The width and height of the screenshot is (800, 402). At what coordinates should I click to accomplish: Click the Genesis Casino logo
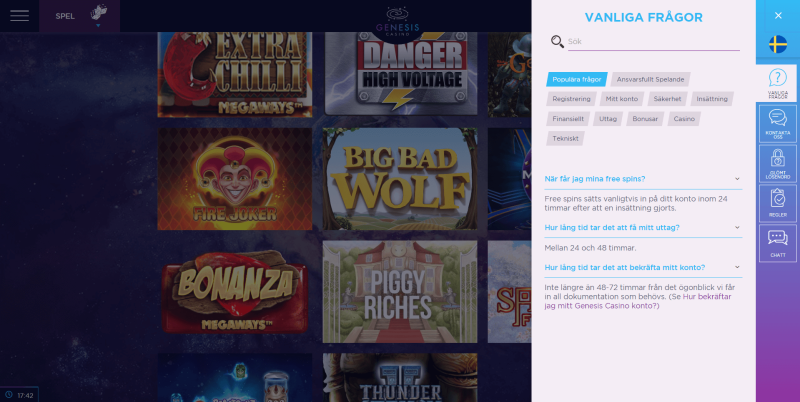[x=397, y=22]
